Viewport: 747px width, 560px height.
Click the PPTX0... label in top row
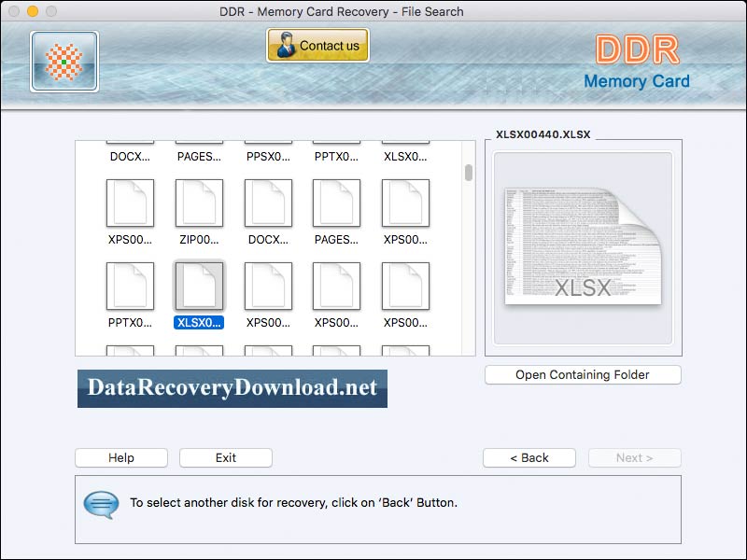click(x=336, y=157)
